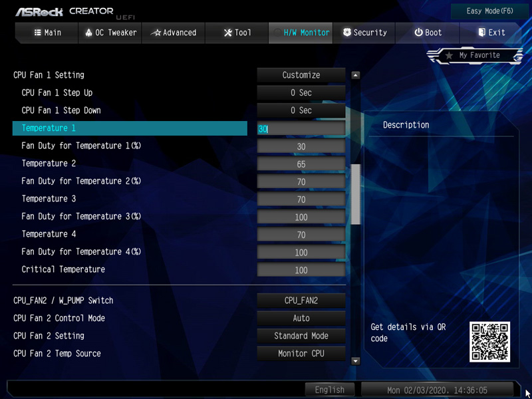
Task: Click the vertical scrollbar thumb
Action: [356, 194]
